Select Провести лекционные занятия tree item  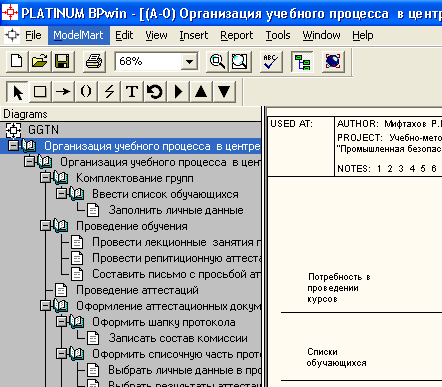tap(176, 242)
